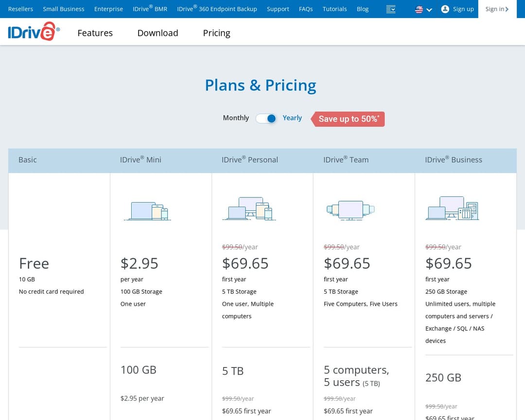Click '250 GB Storage' text in Business plan
The image size is (525, 420).
click(x=446, y=291)
